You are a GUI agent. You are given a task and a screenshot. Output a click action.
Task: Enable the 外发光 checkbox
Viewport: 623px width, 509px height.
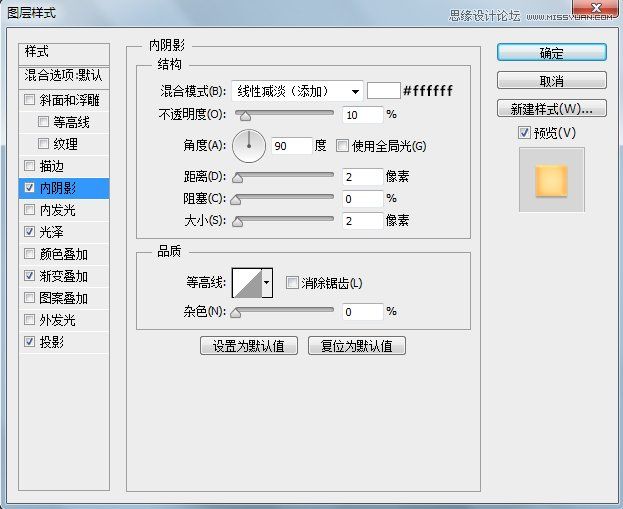point(29,319)
